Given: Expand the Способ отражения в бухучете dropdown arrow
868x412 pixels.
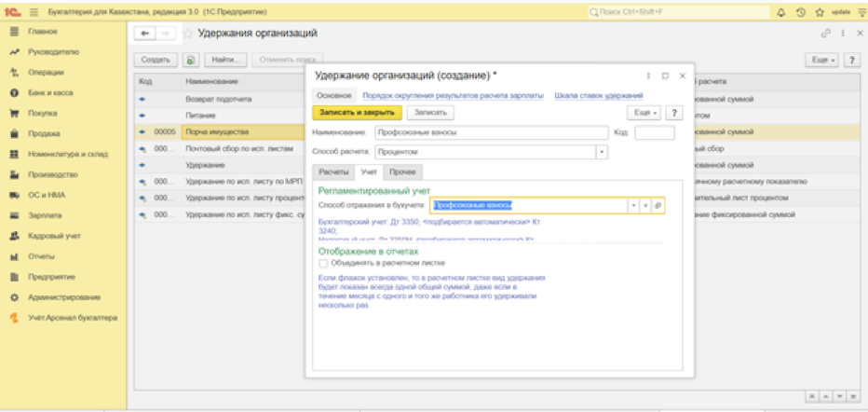Looking at the screenshot, I should (x=633, y=205).
